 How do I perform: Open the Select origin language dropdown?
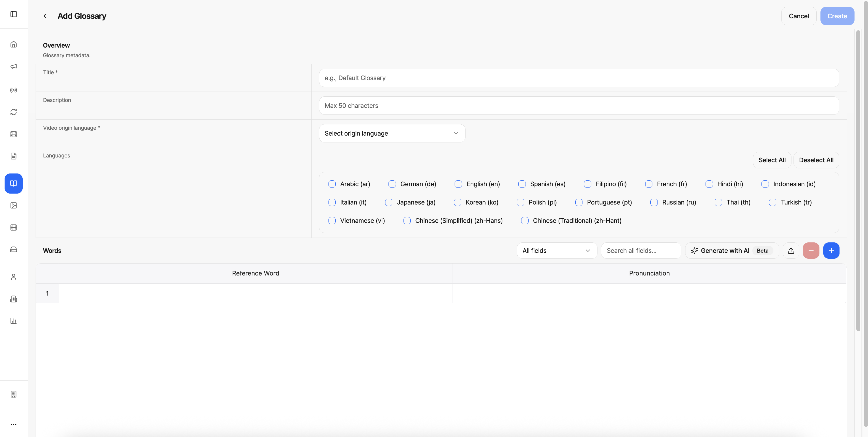pos(392,133)
